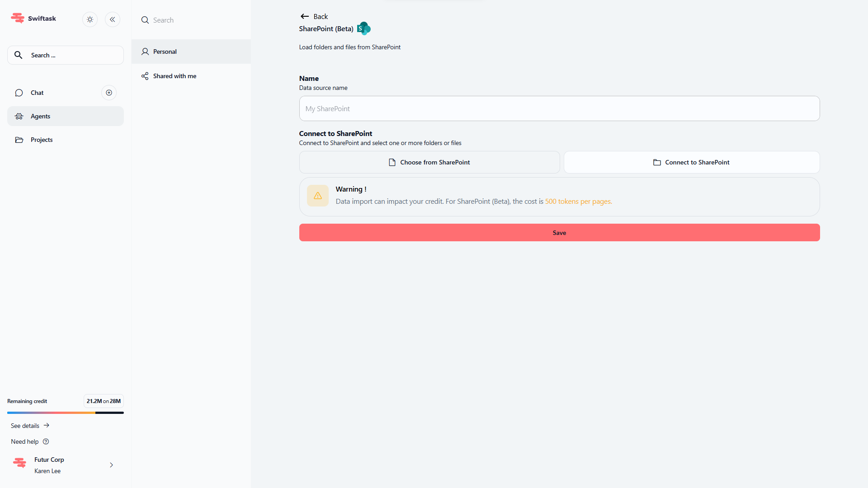
Task: Click the warning triangle icon
Action: click(318, 196)
